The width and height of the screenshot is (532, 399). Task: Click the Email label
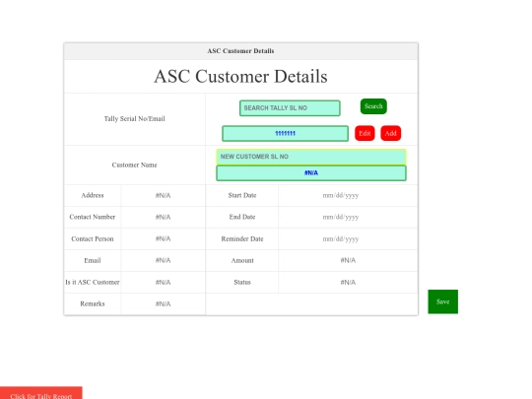(93, 260)
